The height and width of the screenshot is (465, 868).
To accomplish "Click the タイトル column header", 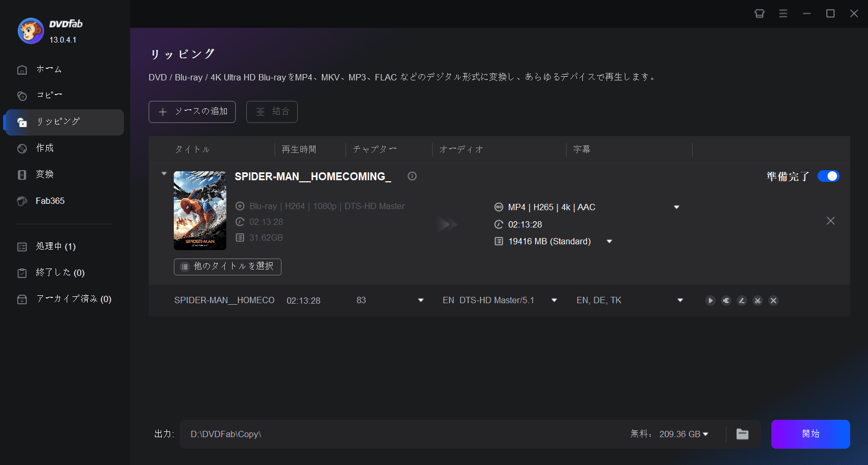I will click(193, 150).
